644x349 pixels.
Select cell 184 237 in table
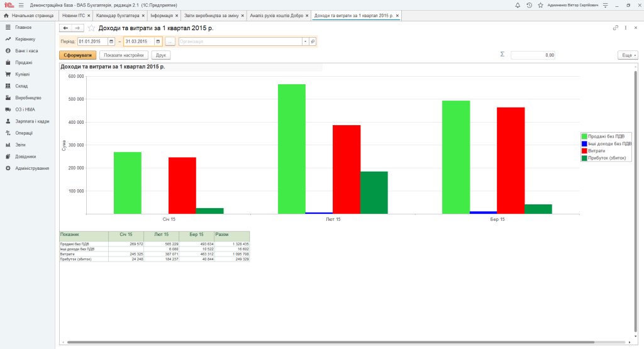pyautogui.click(x=162, y=260)
